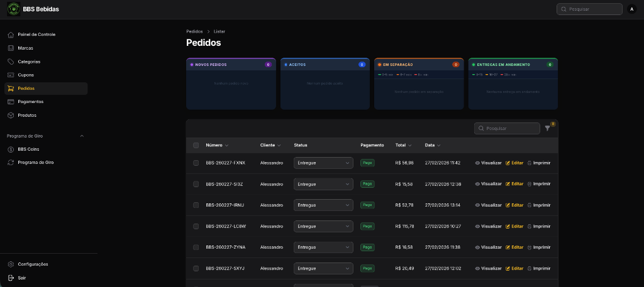Click the eye icon for order BBS-260227-SXYJ
The height and width of the screenshot is (287, 644).
coord(478,269)
